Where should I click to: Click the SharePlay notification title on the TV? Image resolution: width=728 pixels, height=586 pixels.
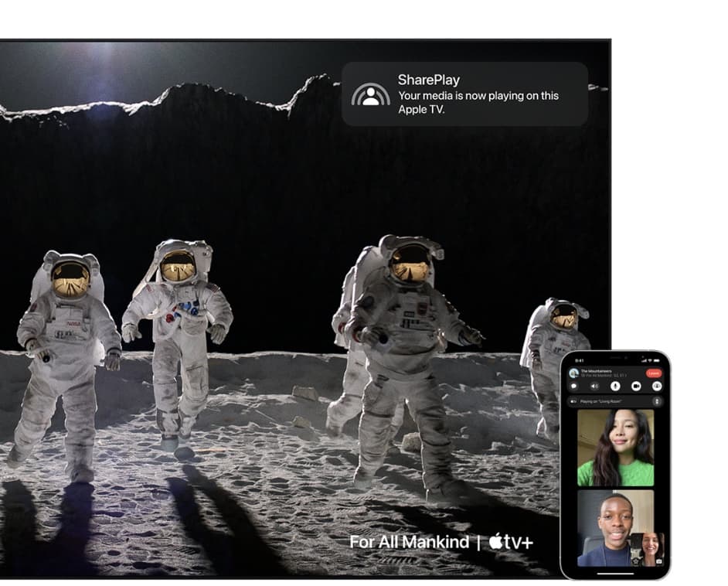[x=429, y=80]
